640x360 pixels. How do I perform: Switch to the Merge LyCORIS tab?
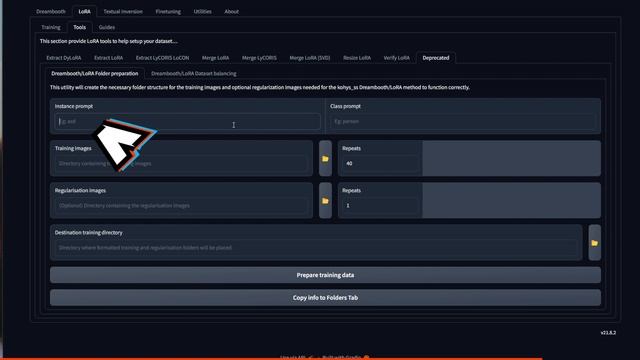[259, 58]
